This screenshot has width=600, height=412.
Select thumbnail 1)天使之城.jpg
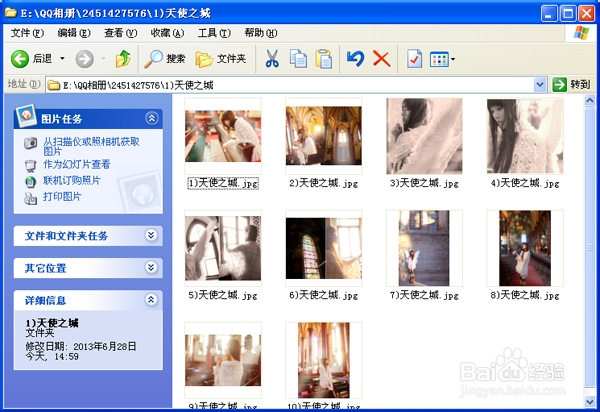point(223,136)
